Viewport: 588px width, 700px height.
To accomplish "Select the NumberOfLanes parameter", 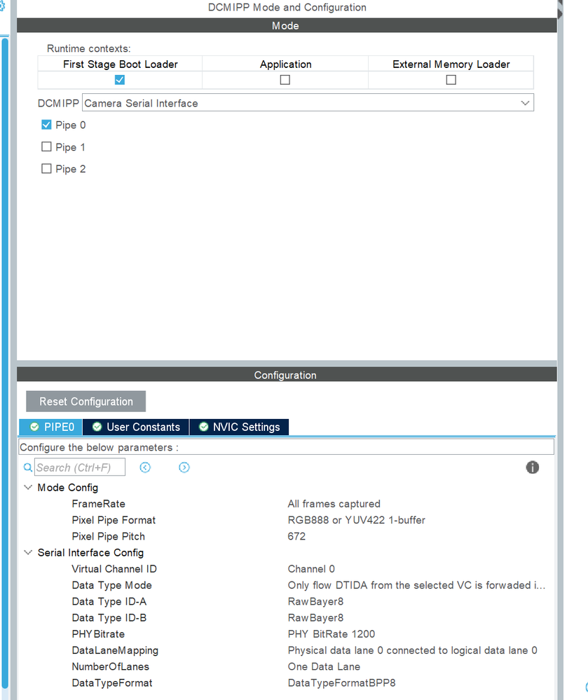I will click(111, 666).
